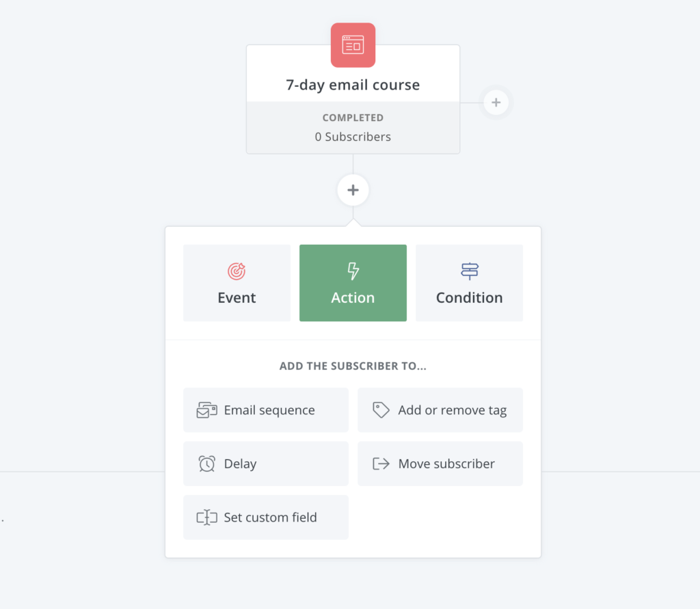Click the tag icon for Add or remove tag

coord(381,410)
